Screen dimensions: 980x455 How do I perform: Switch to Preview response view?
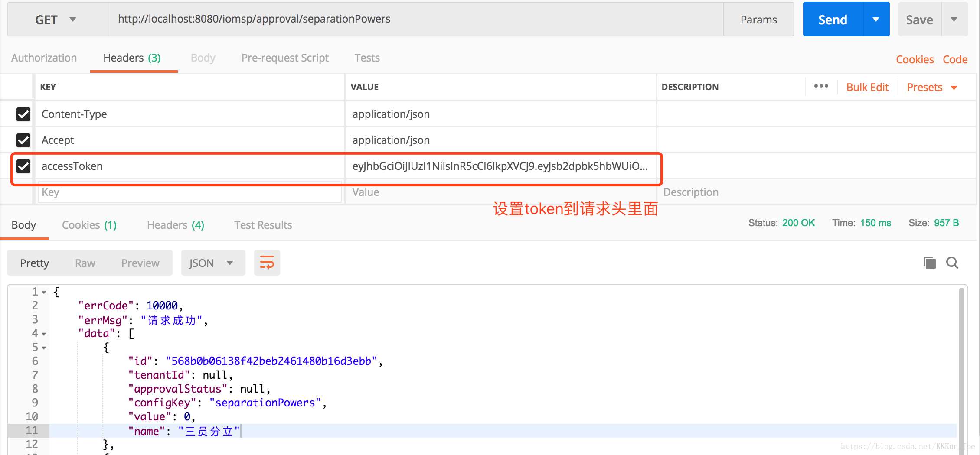140,263
